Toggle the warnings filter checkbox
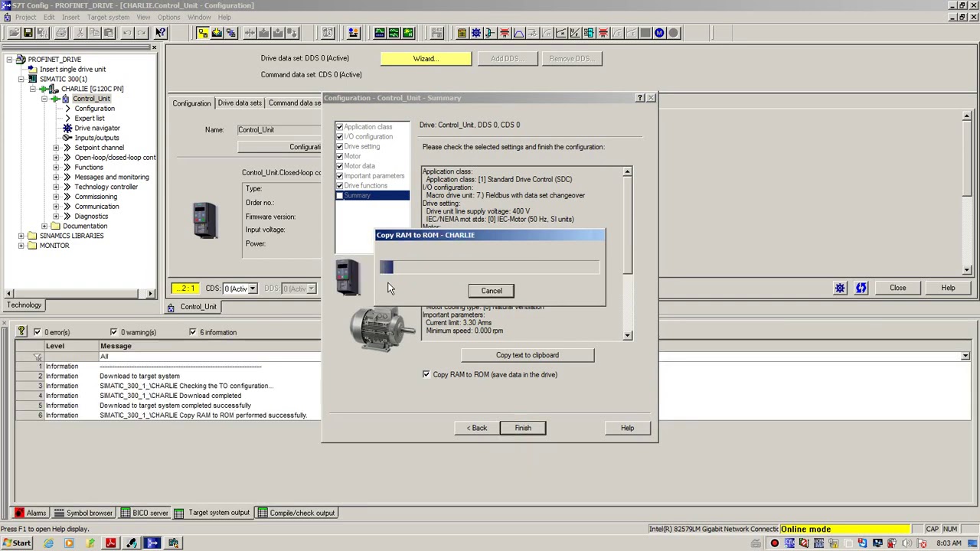Screen dimensions: 980x551 [x=113, y=332]
